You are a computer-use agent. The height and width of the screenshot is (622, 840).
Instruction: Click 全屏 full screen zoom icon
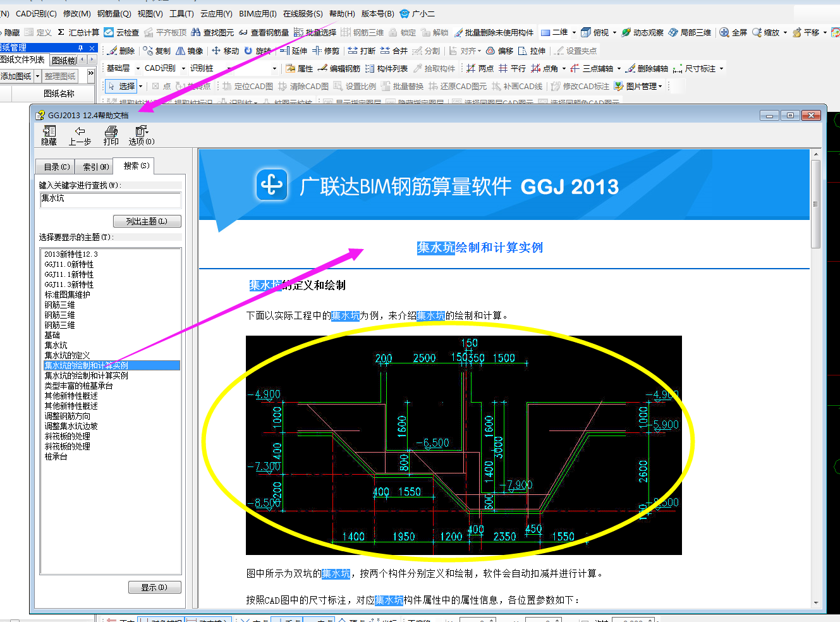pyautogui.click(x=724, y=32)
